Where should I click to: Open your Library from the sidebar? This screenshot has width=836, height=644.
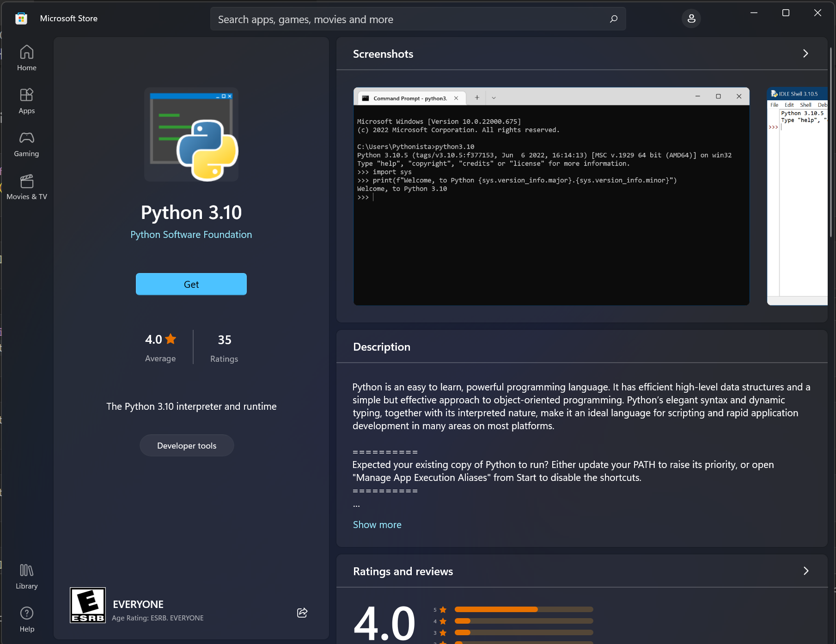[x=26, y=575]
